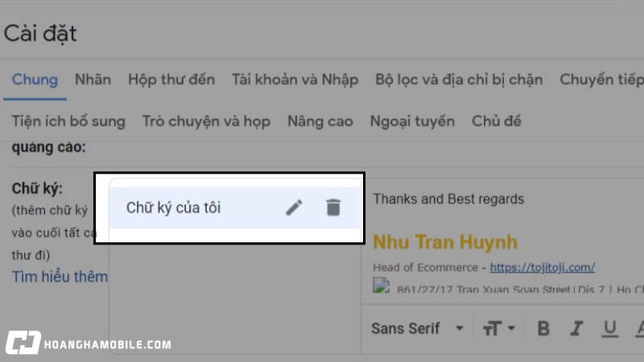Click the 'Cài đặt' page heading
Viewport: 644px width, 362px height.
pos(40,33)
